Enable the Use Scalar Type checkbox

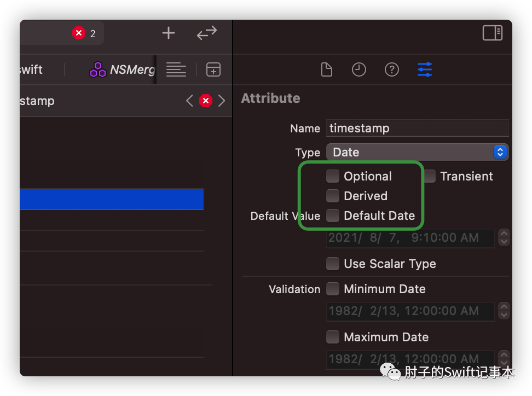tap(333, 264)
